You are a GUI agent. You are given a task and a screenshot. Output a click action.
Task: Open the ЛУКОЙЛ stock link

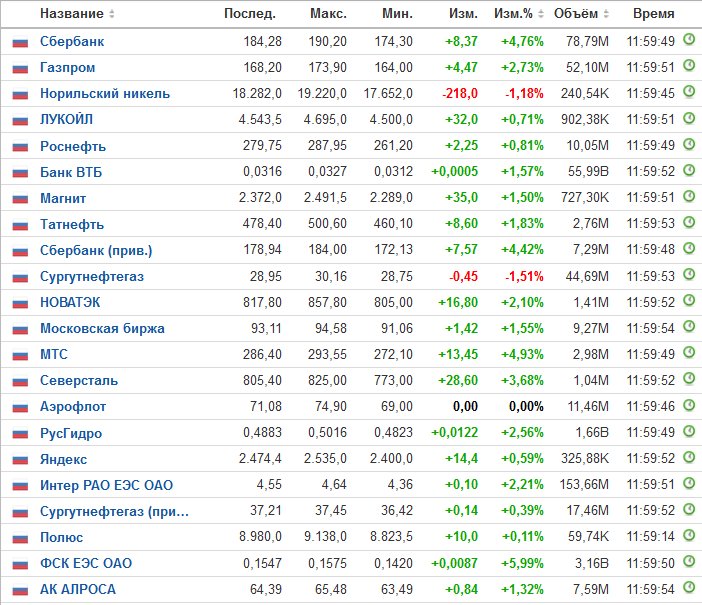66,120
